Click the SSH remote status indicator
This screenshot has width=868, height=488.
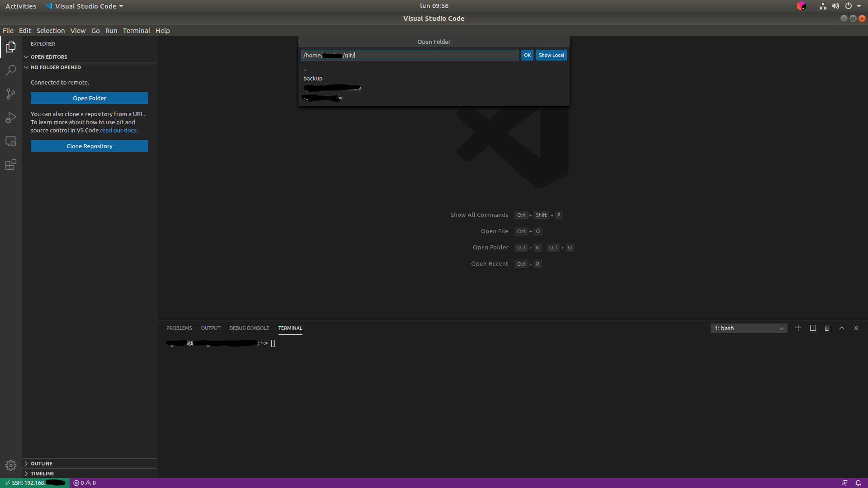pos(35,483)
